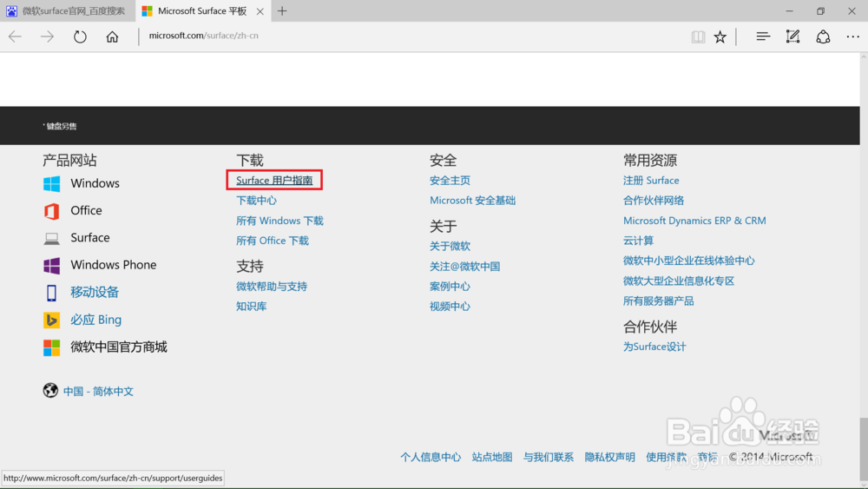Open 所有 Windows 下载 link
This screenshot has height=489, width=868.
pyautogui.click(x=279, y=221)
